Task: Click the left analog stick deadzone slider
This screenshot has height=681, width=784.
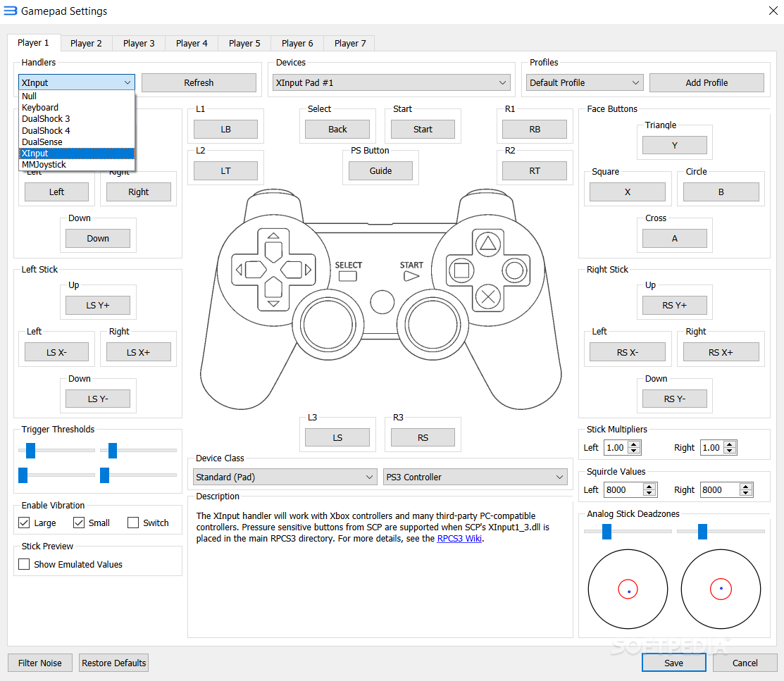Action: (628, 532)
